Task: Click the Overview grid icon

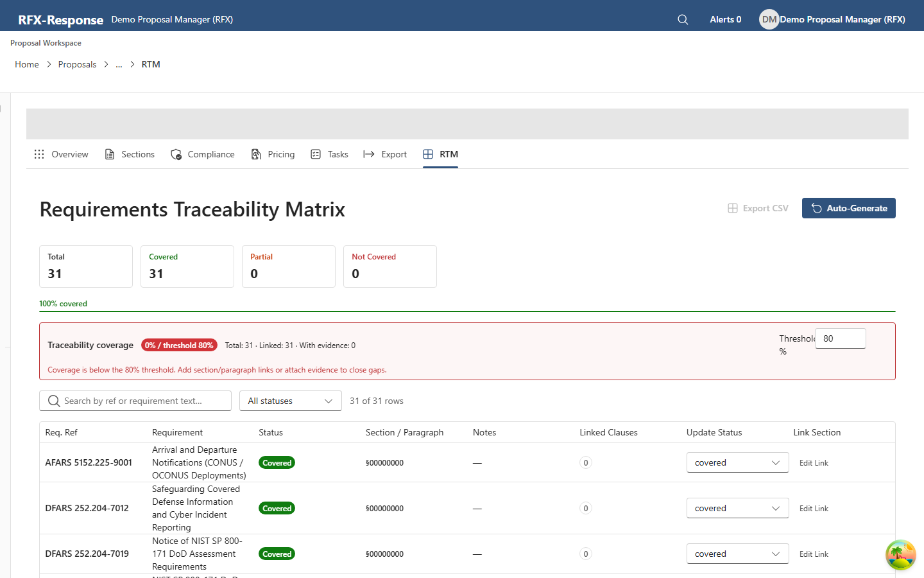Action: [x=39, y=154]
